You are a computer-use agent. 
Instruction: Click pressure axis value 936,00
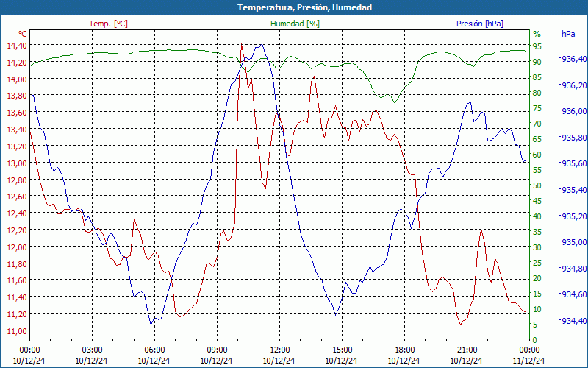(x=573, y=111)
